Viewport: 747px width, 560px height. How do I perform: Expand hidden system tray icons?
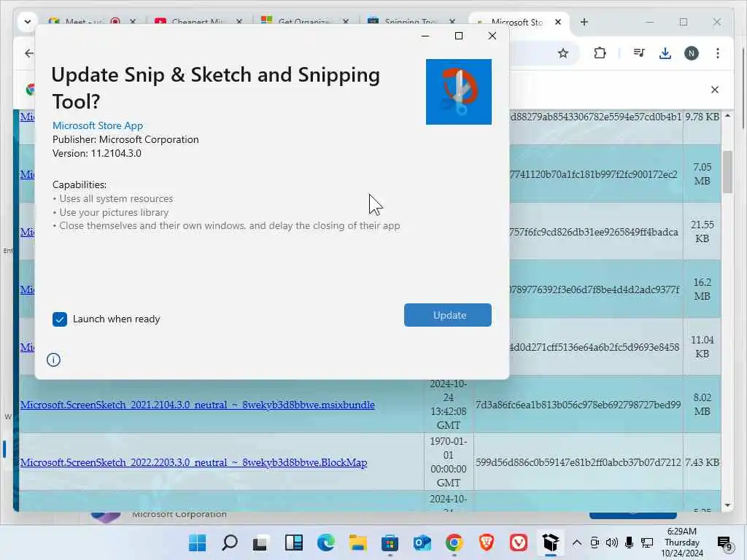pos(576,542)
